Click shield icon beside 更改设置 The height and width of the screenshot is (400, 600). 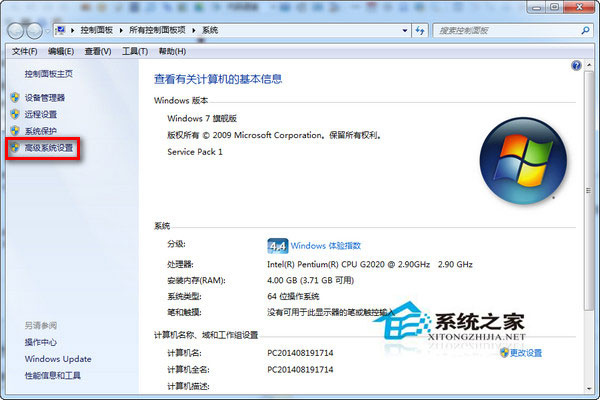coord(504,353)
